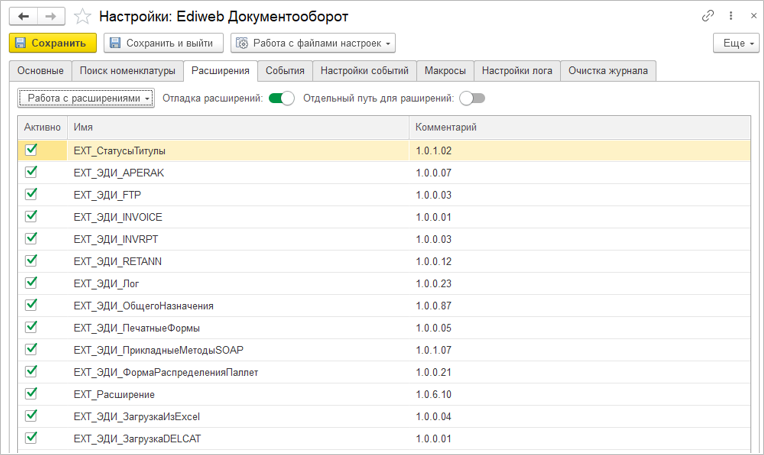Expand the Еще menu
The width and height of the screenshot is (764, 455).
point(735,43)
